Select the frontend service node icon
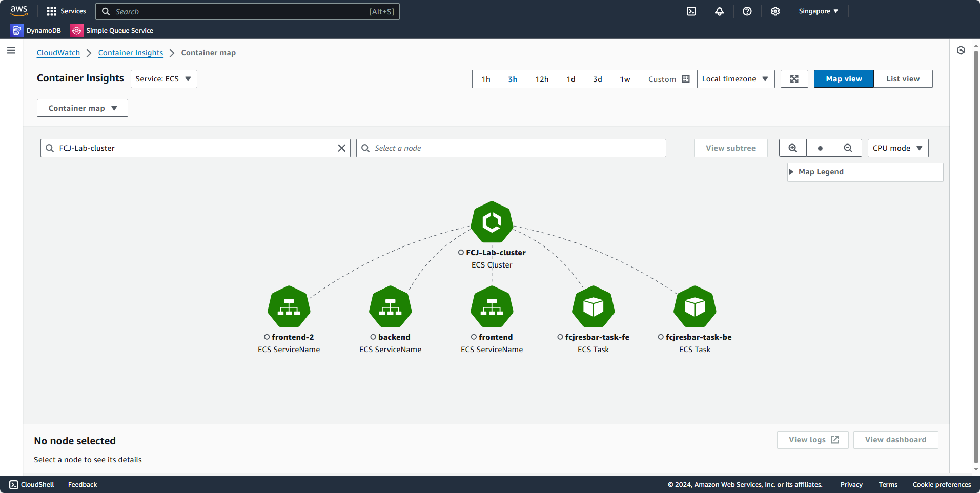The width and height of the screenshot is (980, 493). [x=492, y=306]
